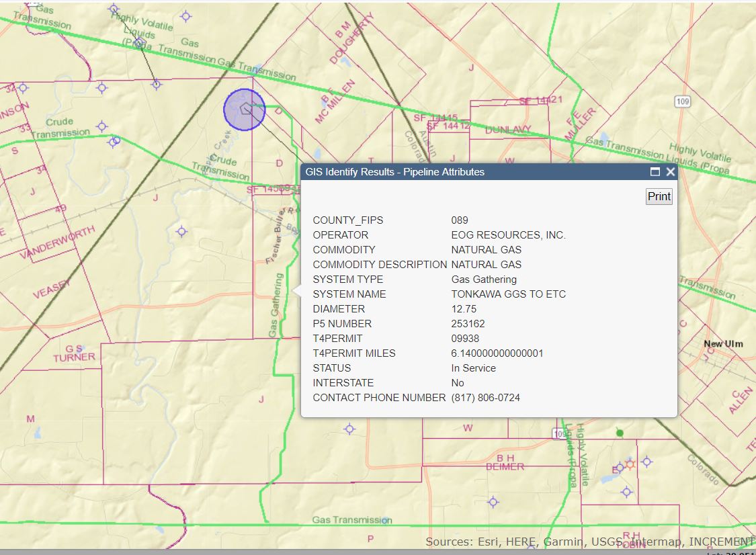Click the county FIPS value 089
The height and width of the screenshot is (555, 756).
(460, 220)
